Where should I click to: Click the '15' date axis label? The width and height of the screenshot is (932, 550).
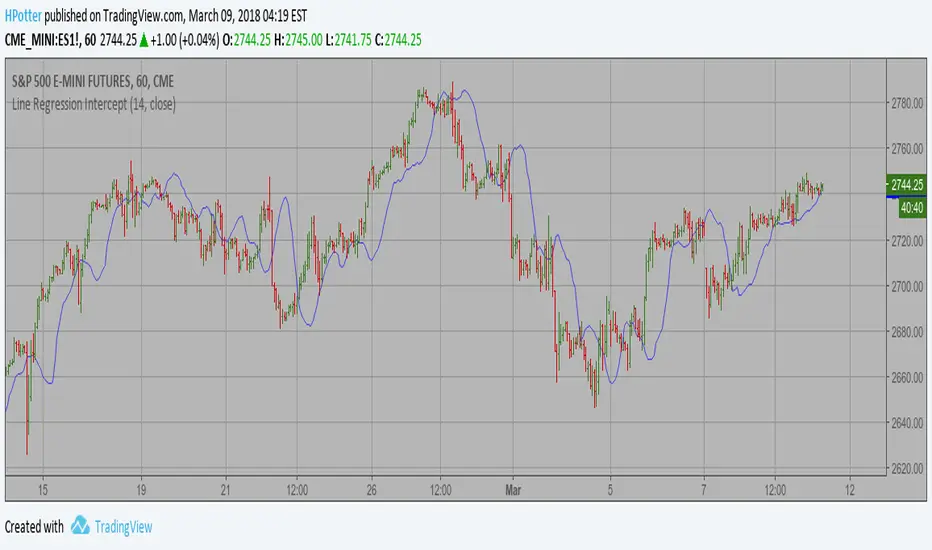pos(43,490)
